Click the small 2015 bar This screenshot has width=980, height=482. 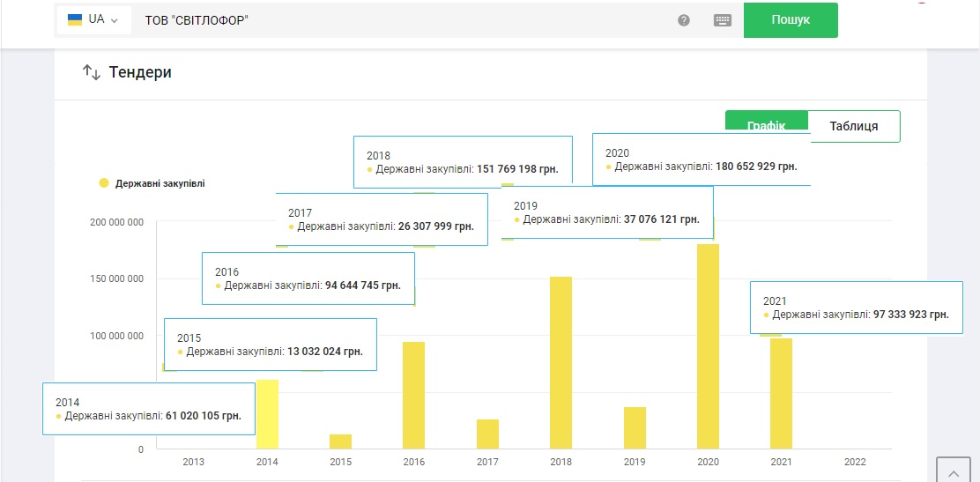340,441
